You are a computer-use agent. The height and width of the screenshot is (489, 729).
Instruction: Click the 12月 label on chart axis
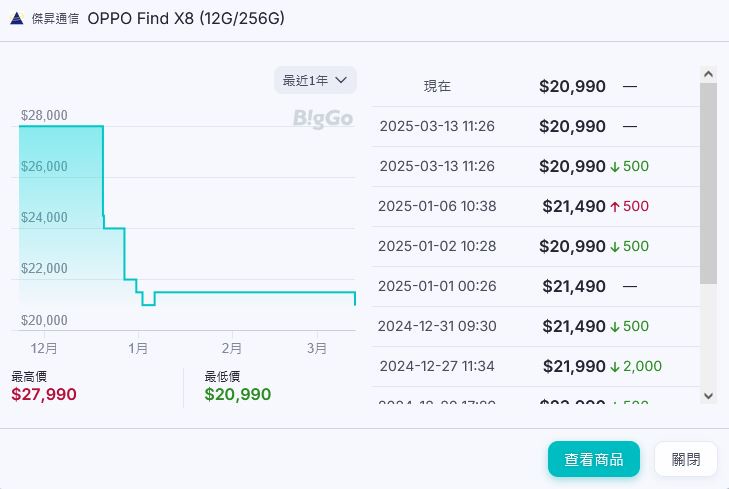44,348
